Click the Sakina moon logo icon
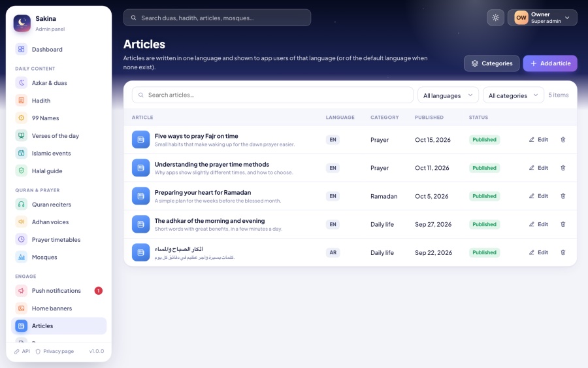The height and width of the screenshot is (368, 588). 22,24
